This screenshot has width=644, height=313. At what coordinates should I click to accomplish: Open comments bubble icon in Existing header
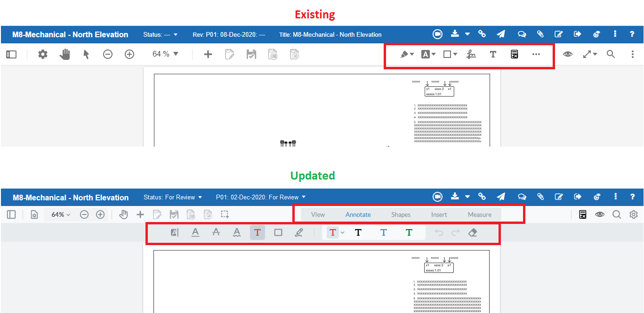(x=522, y=34)
